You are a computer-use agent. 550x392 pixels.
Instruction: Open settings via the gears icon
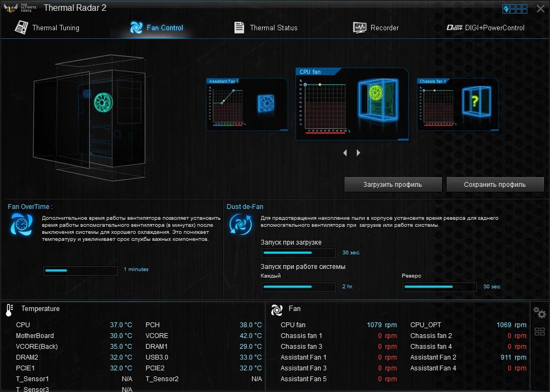point(539,313)
